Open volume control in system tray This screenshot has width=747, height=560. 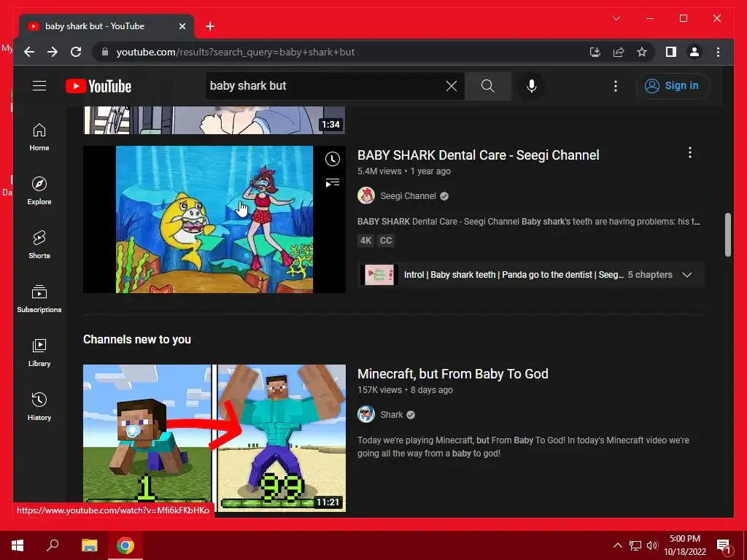652,545
